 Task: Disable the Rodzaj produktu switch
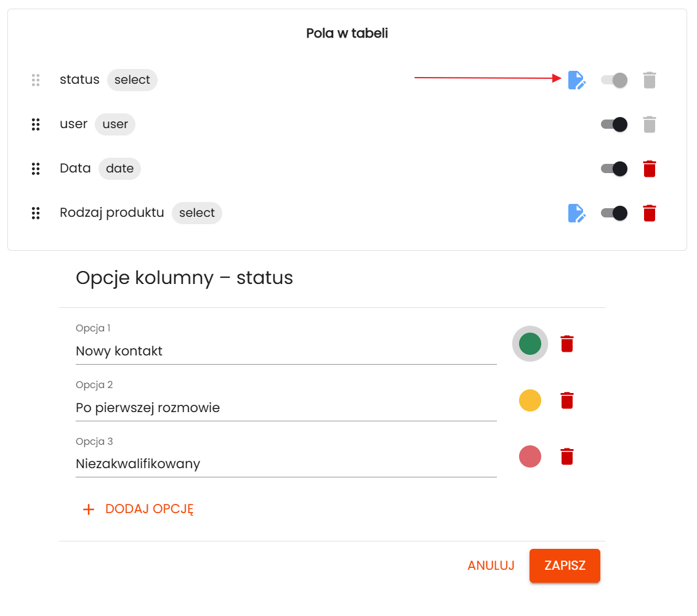pyautogui.click(x=614, y=213)
